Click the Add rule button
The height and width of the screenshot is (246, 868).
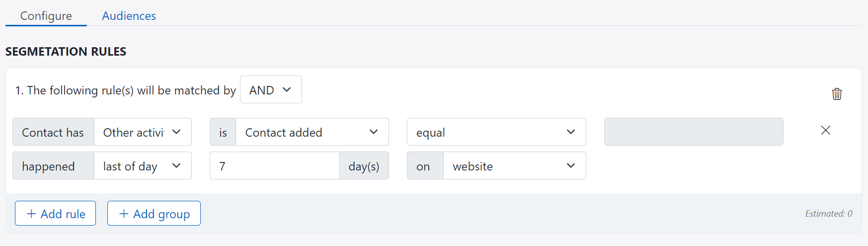click(55, 214)
